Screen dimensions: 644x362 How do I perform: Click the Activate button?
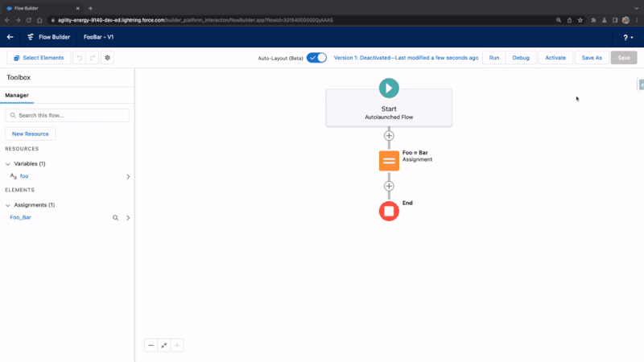point(555,58)
